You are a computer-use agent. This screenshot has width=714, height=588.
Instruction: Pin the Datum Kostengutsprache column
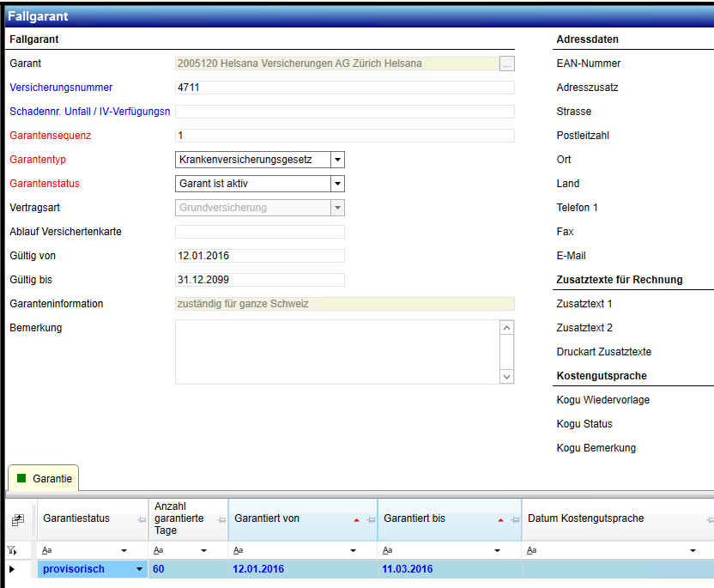pos(709,520)
